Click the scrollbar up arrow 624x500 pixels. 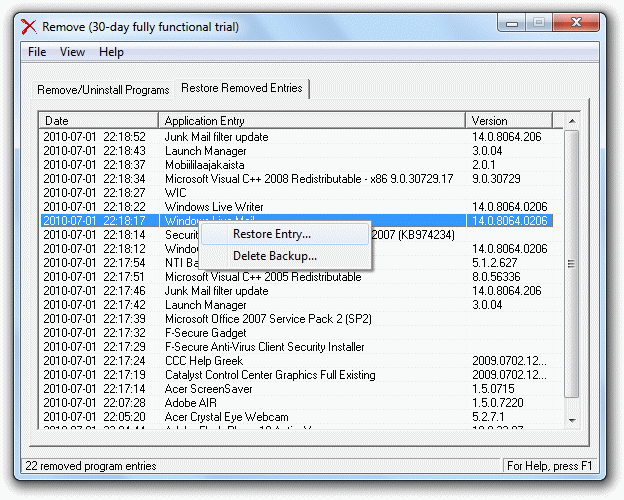(572, 121)
